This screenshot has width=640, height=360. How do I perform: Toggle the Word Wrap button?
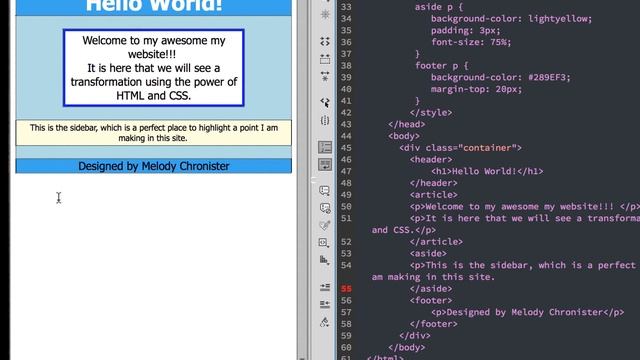pyautogui.click(x=325, y=164)
